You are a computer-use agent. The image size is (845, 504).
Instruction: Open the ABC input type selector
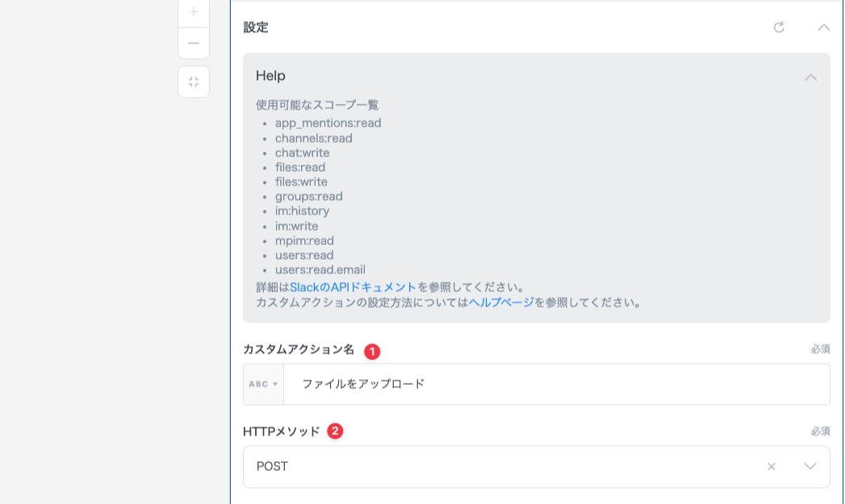[x=263, y=385]
